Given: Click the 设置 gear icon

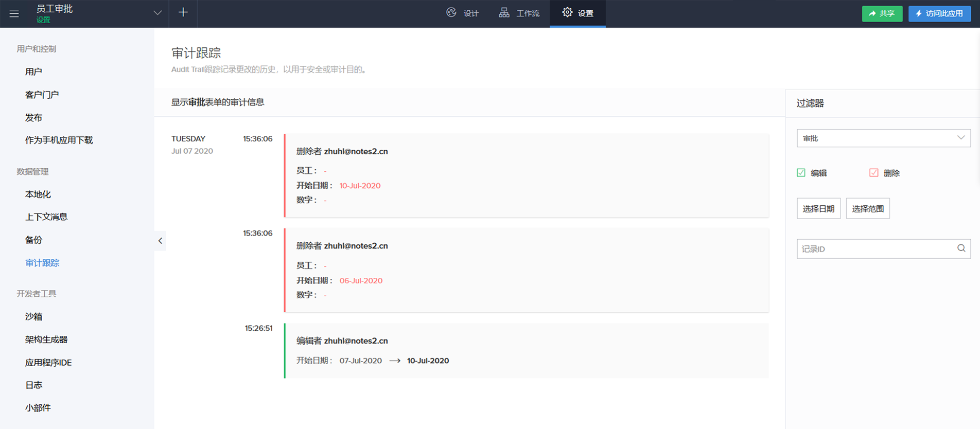Looking at the screenshot, I should pyautogui.click(x=567, y=13).
